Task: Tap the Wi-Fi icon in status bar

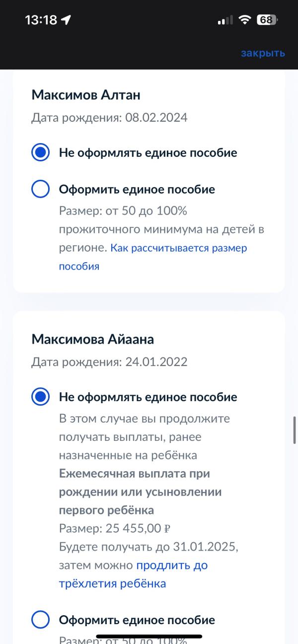Action: tap(244, 20)
